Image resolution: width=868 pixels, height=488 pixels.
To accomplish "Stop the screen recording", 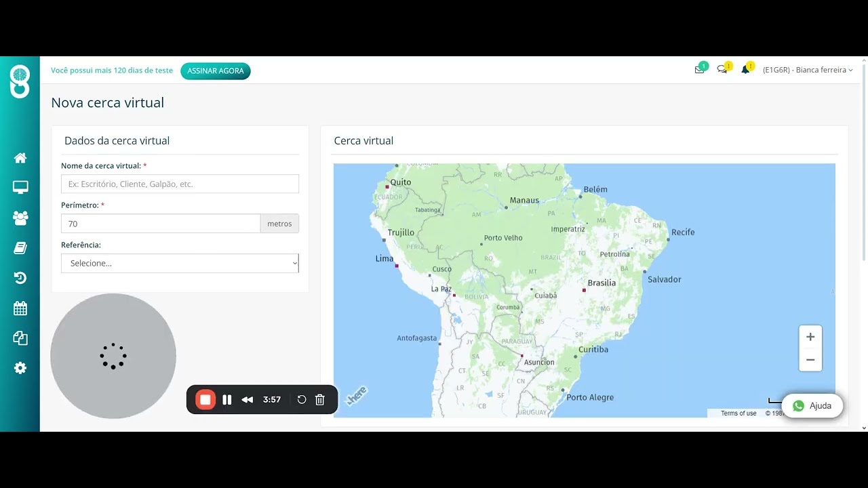I will coord(205,400).
